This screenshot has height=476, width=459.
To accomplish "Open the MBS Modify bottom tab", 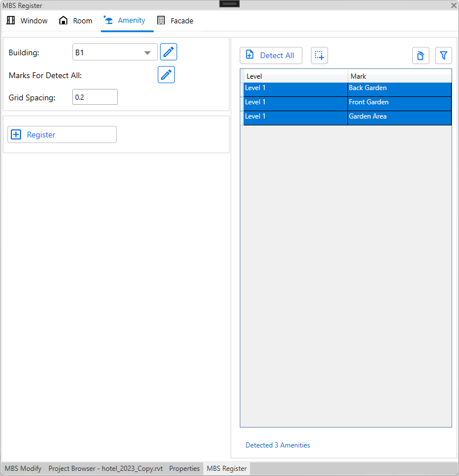I will pos(23,469).
